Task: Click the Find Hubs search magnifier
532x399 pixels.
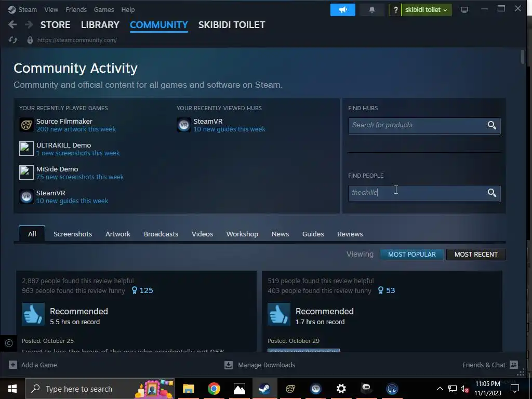Action: click(x=491, y=125)
